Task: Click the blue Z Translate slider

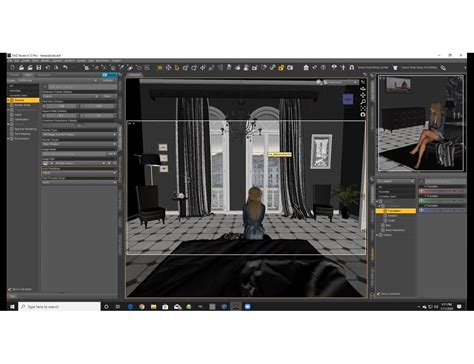Action: click(x=442, y=210)
